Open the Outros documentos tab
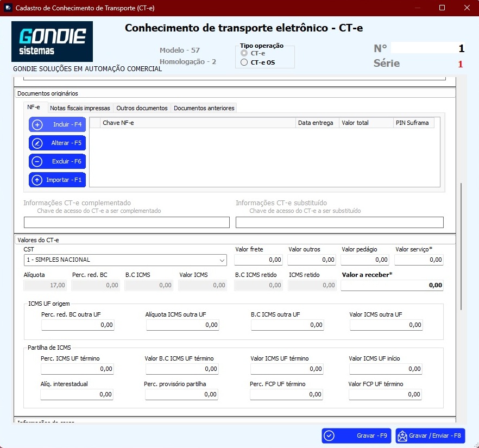Image resolution: width=479 pixels, height=448 pixels. click(x=142, y=108)
